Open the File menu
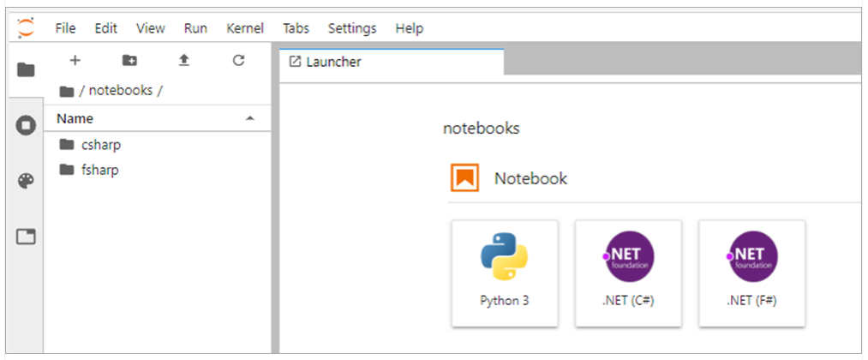Image resolution: width=868 pixels, height=360 pixels. tap(65, 28)
